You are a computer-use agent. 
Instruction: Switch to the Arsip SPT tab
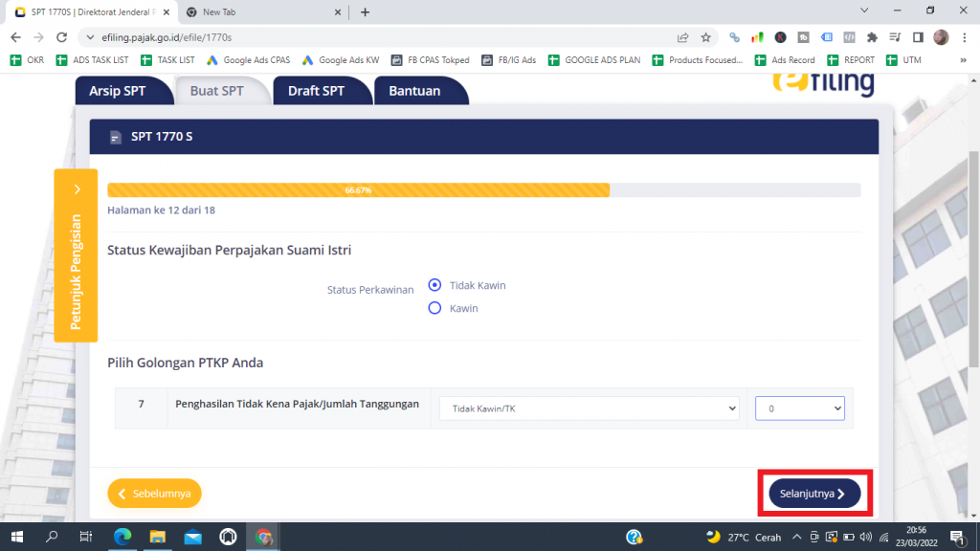point(118,91)
